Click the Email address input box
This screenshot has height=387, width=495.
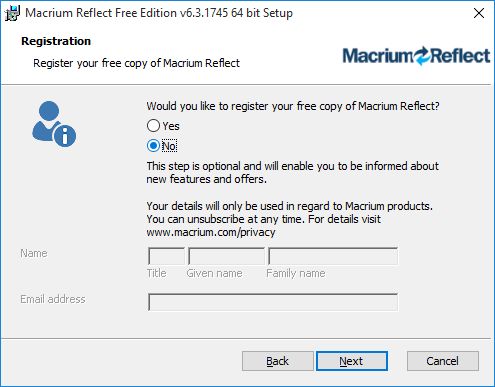point(273,302)
